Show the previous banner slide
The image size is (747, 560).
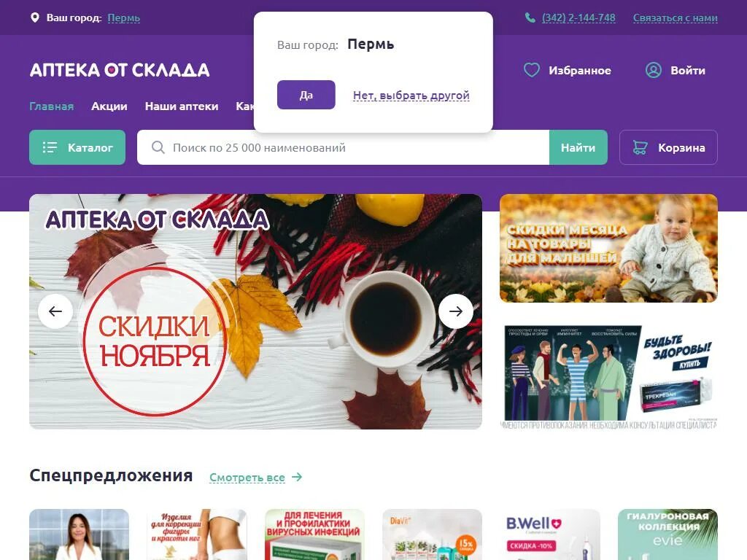tap(55, 311)
